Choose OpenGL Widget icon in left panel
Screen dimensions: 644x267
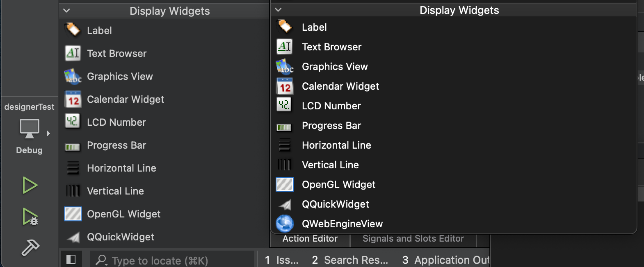tap(73, 214)
